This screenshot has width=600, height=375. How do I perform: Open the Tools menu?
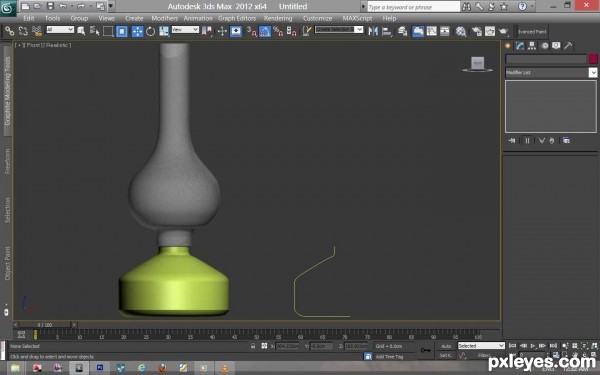pyautogui.click(x=52, y=18)
